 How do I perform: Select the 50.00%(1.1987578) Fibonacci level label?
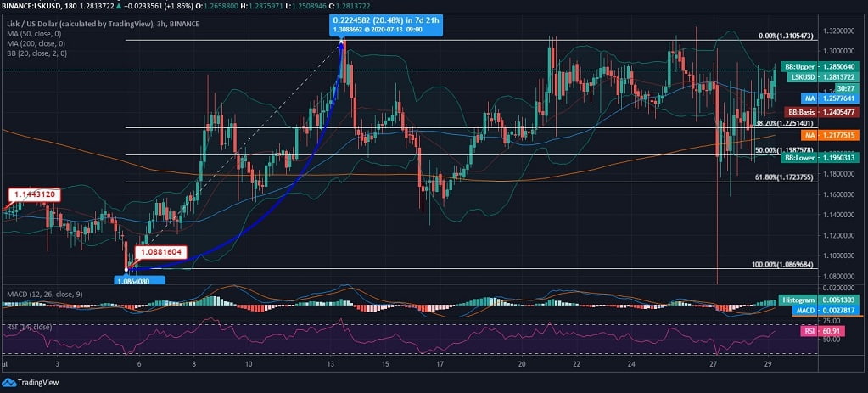(784, 150)
